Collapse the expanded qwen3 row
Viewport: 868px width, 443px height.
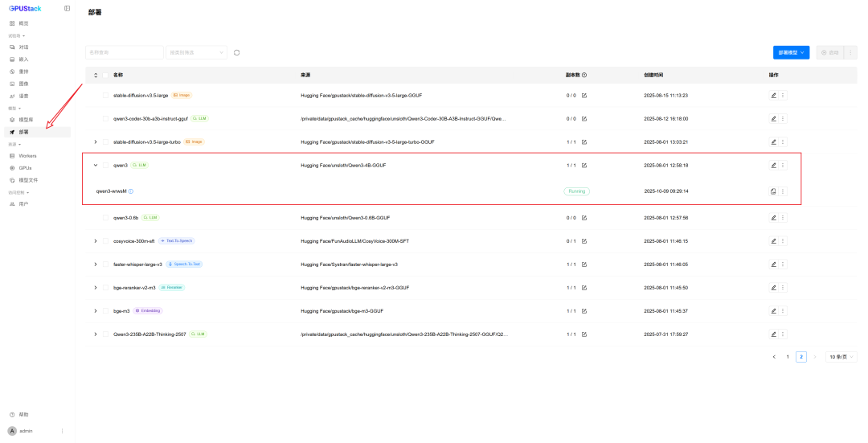coord(95,165)
